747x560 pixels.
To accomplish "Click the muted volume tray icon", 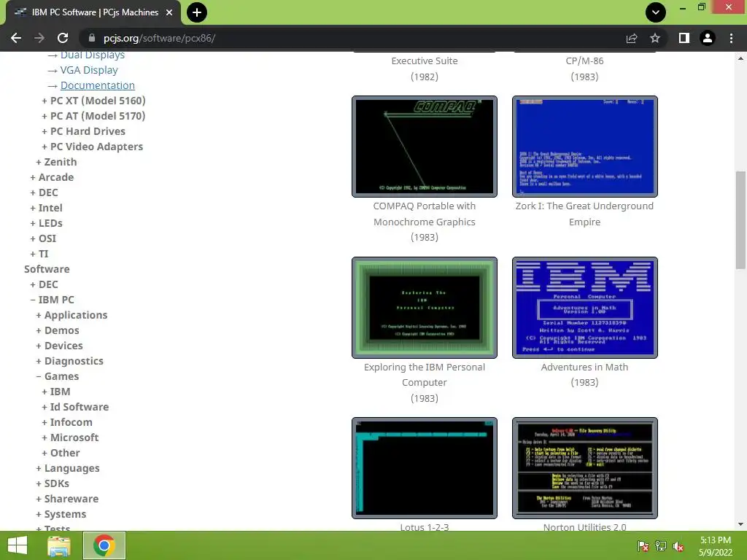I will (x=678, y=546).
